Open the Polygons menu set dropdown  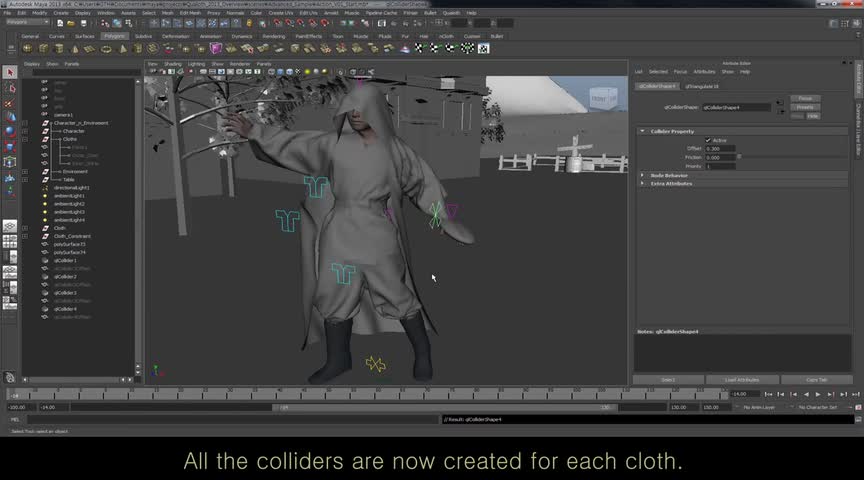click(28, 23)
